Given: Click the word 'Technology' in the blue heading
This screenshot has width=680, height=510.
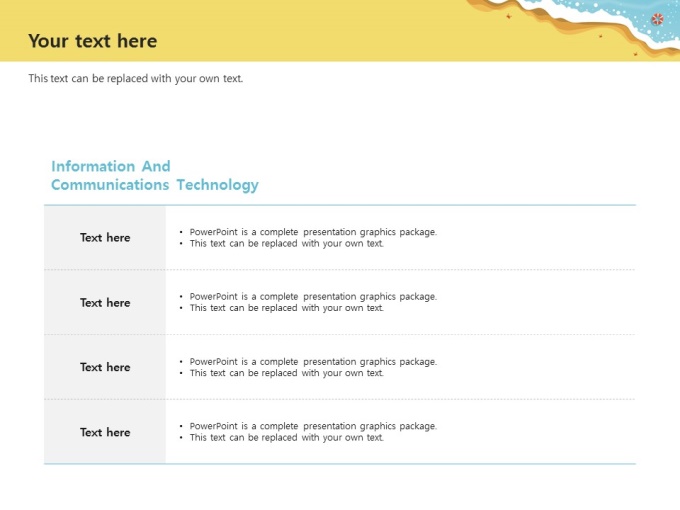Looking at the screenshot, I should (218, 185).
